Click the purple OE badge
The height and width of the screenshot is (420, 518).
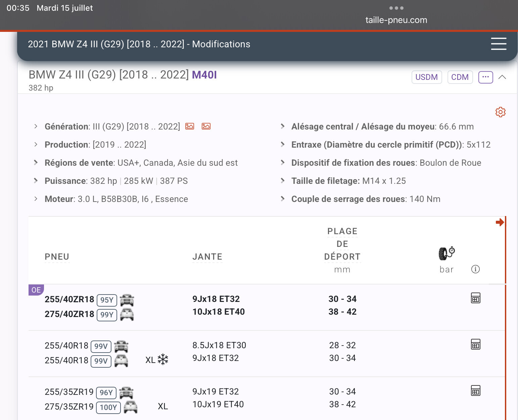(36, 290)
